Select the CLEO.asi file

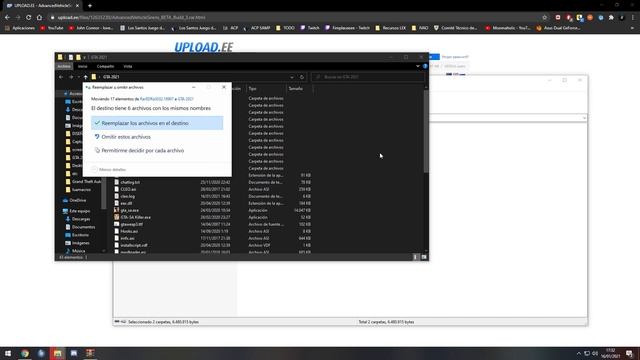128,189
